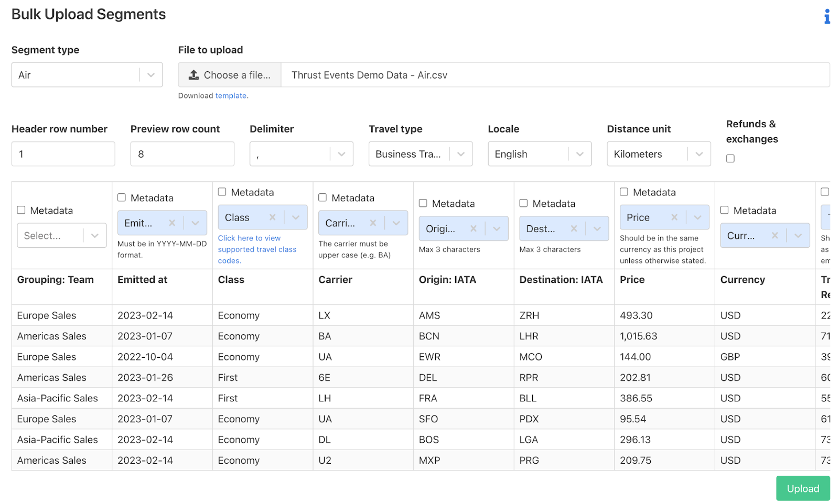Screen dimensions: 839x504
Task: Clear the Emitted at column mapping
Action: 172,223
